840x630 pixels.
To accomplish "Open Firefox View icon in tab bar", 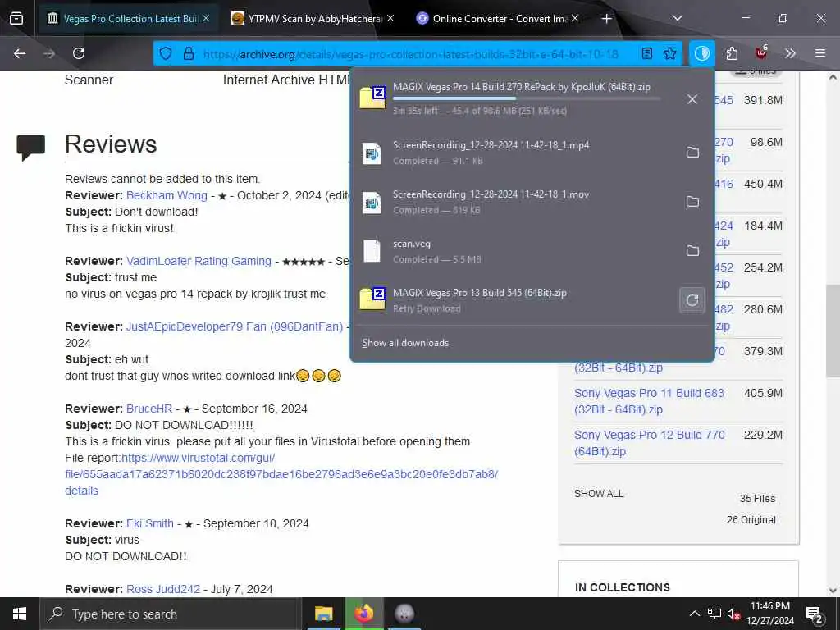I will click(16, 18).
